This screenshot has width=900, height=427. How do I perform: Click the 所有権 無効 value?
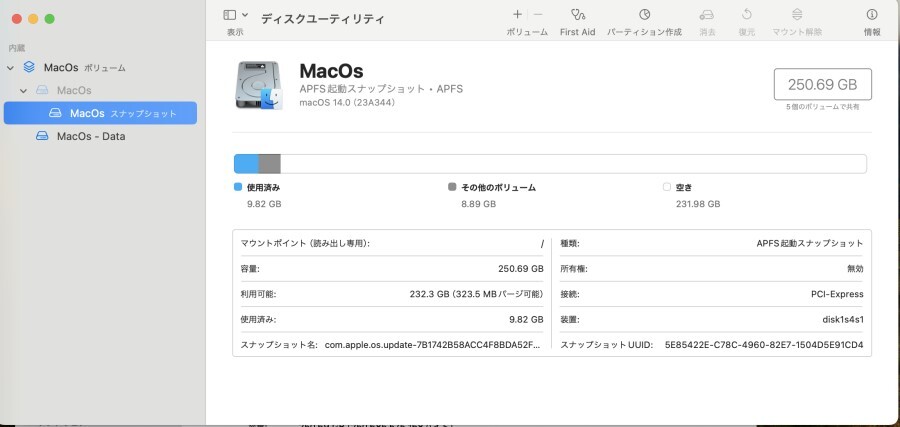855,269
